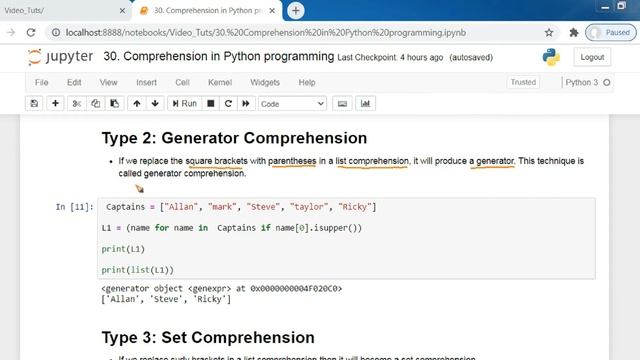View site information icon in address bar
The width and height of the screenshot is (640, 360).
pos(56,33)
